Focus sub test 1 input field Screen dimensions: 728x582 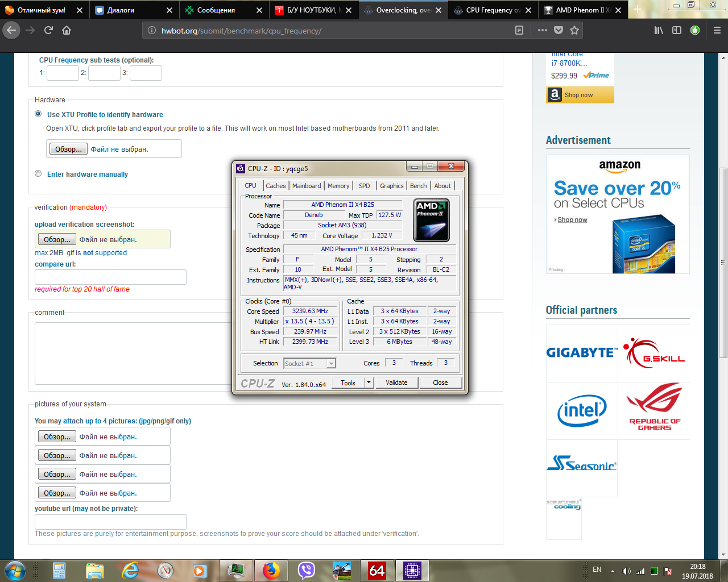(63, 73)
